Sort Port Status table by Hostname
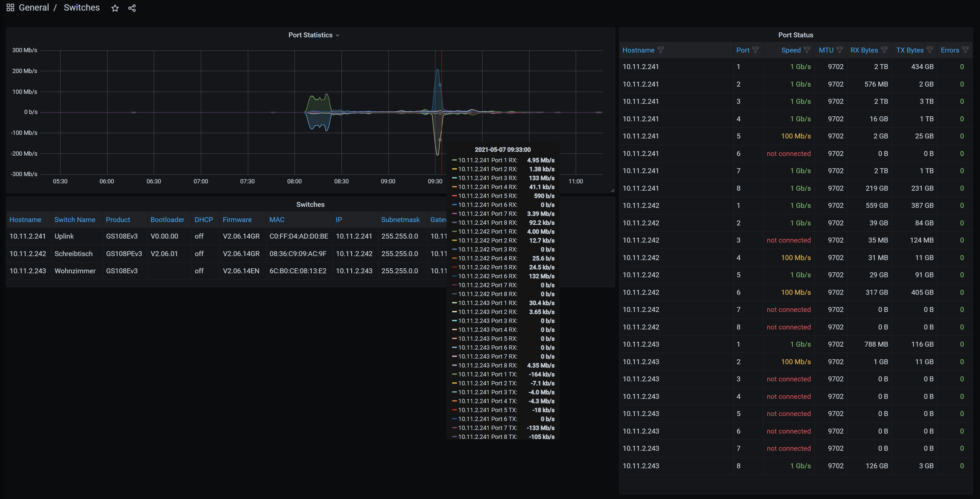Image resolution: width=980 pixels, height=499 pixels. pyautogui.click(x=638, y=50)
